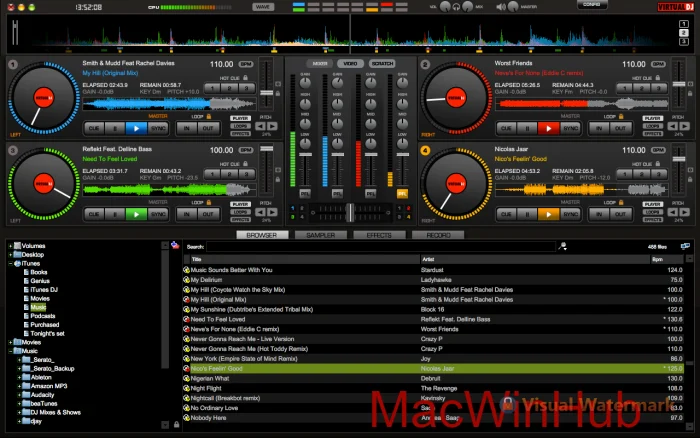This screenshot has height=438, width=700.
Task: Click the red play button on deck 2
Action: click(548, 128)
